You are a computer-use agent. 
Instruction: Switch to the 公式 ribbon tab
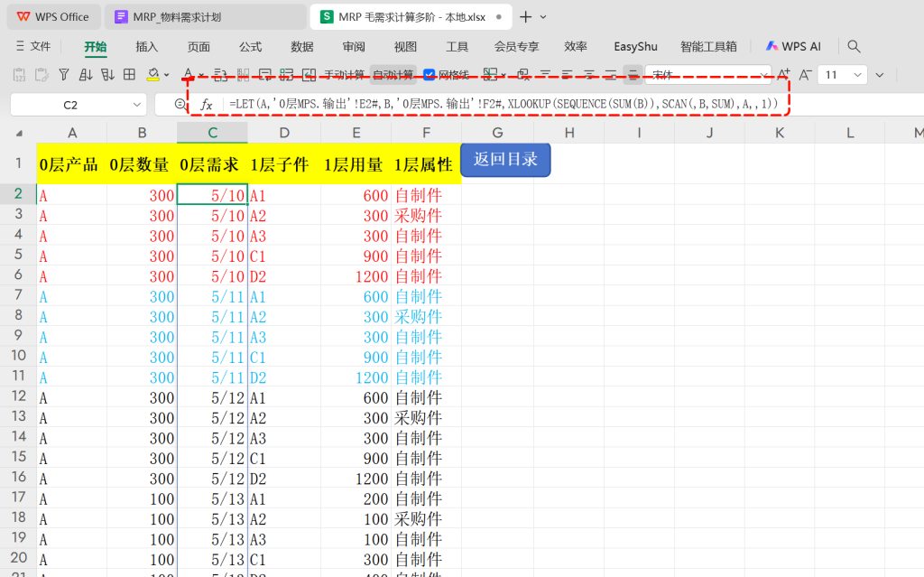pos(251,47)
